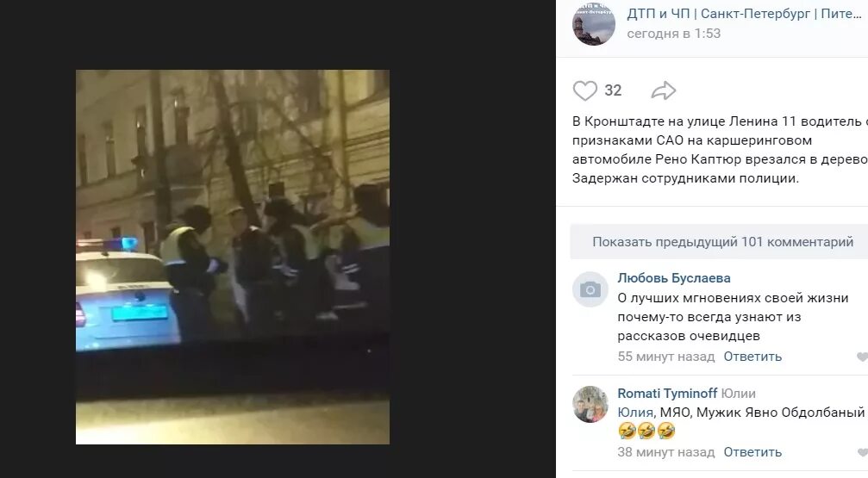868x478 pixels.
Task: Like the post with heart icon
Action: click(584, 90)
